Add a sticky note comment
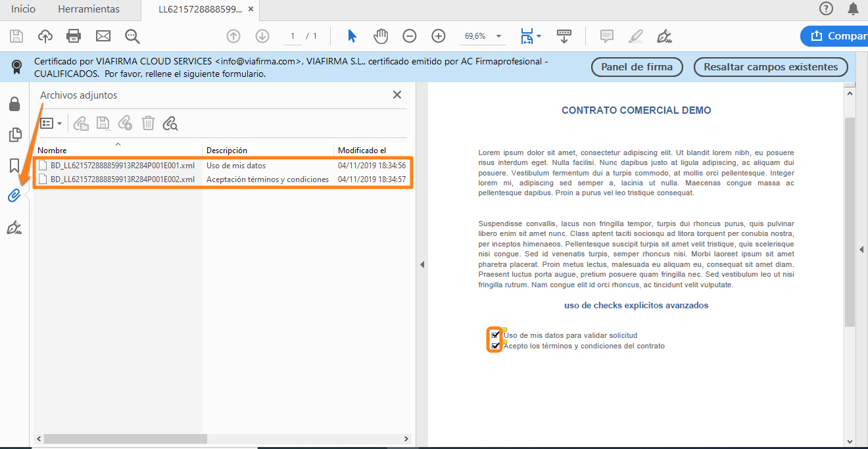The height and width of the screenshot is (449, 868). [607, 36]
